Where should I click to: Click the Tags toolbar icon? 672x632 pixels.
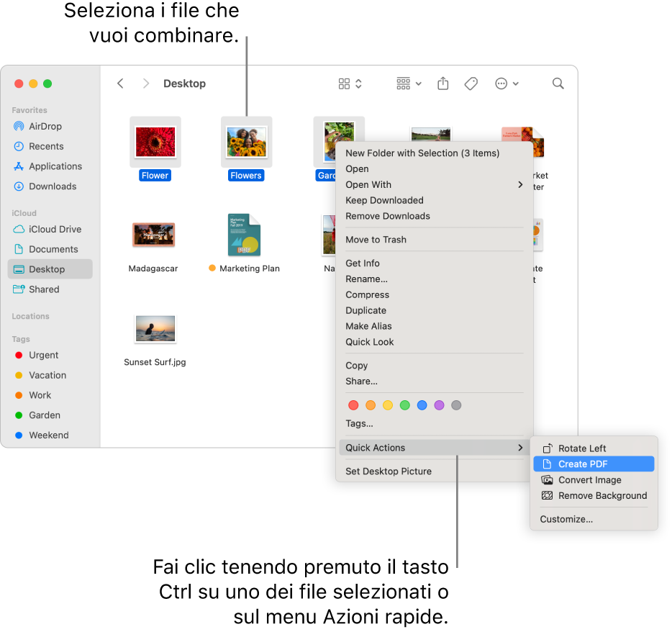[x=471, y=83]
